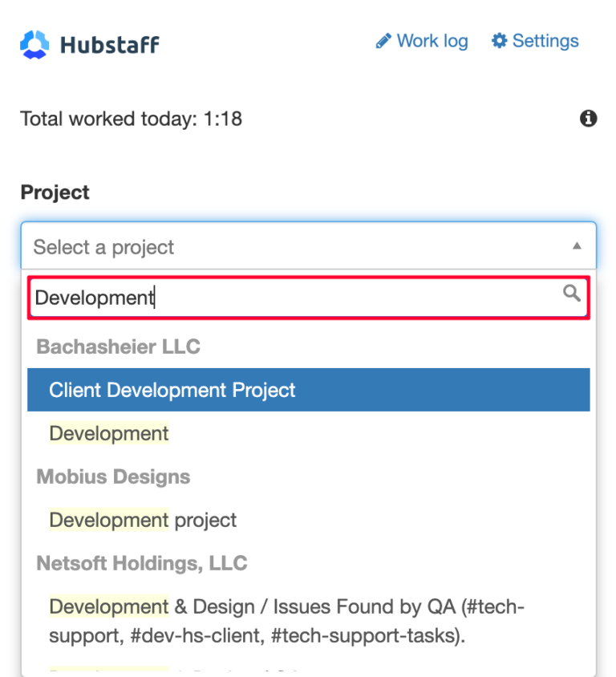Screen dimensions: 616x677
Task: Open the Work log page
Action: [432, 40]
